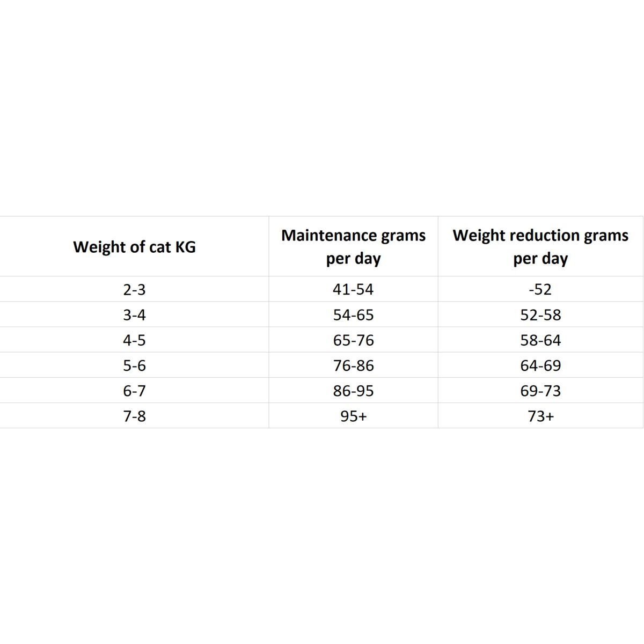This screenshot has width=644, height=644.
Task: Select the 3-4 weight cell
Action: pyautogui.click(x=134, y=315)
